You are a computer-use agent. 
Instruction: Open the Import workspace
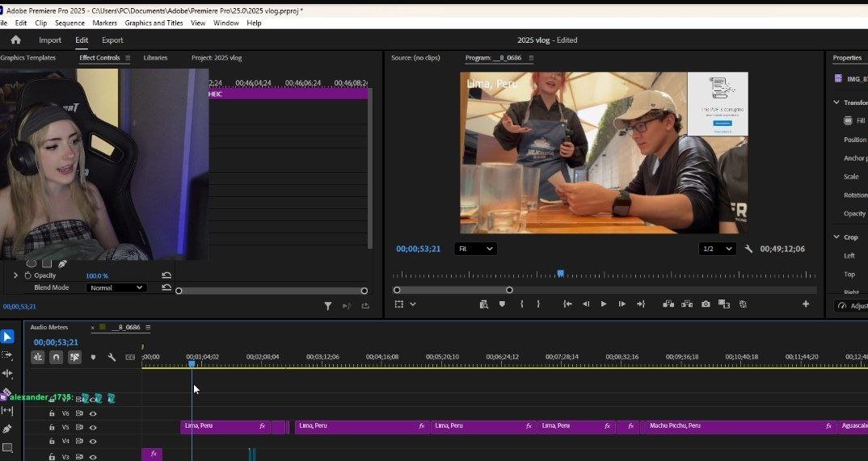pos(50,40)
